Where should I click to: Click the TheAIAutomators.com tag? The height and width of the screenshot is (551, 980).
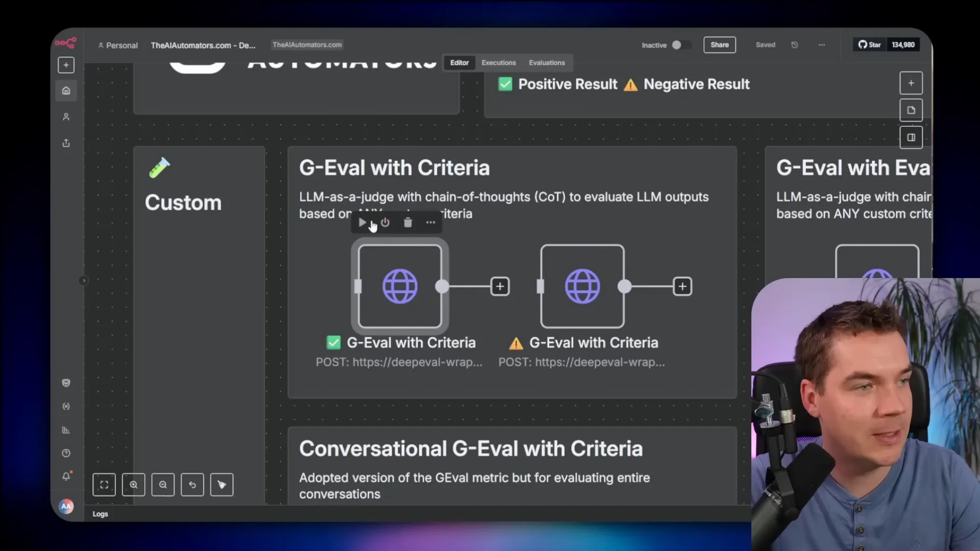click(x=307, y=45)
